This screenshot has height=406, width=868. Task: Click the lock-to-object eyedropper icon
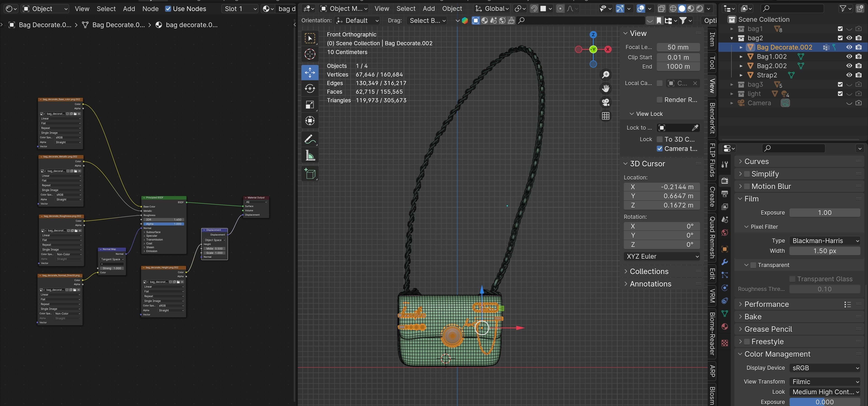[695, 127]
